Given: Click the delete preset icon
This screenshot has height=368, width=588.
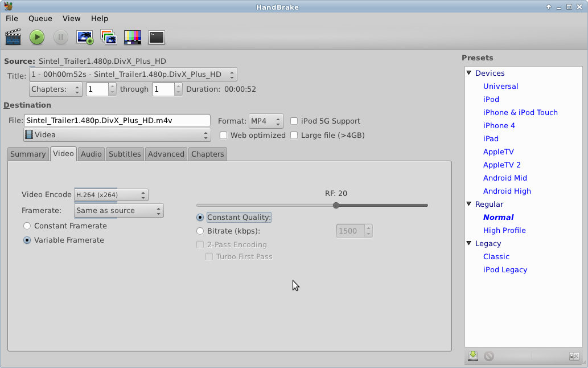Looking at the screenshot, I should point(488,356).
